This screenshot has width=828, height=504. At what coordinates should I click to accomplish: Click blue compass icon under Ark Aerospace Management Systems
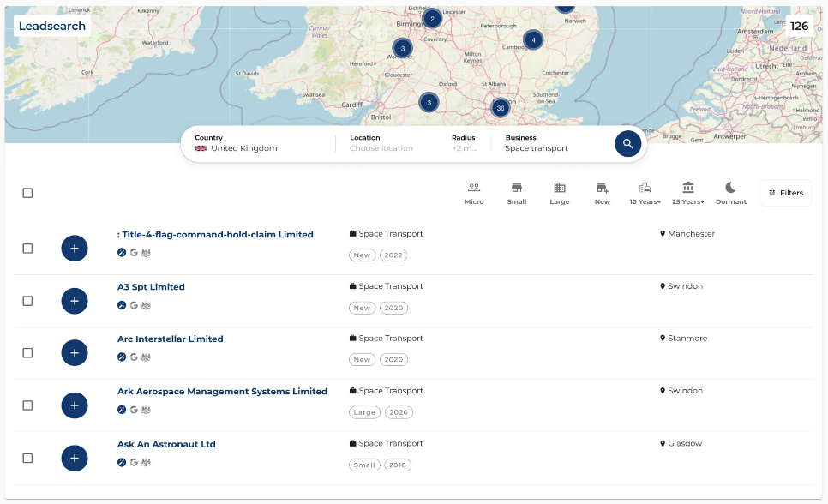[x=122, y=410]
